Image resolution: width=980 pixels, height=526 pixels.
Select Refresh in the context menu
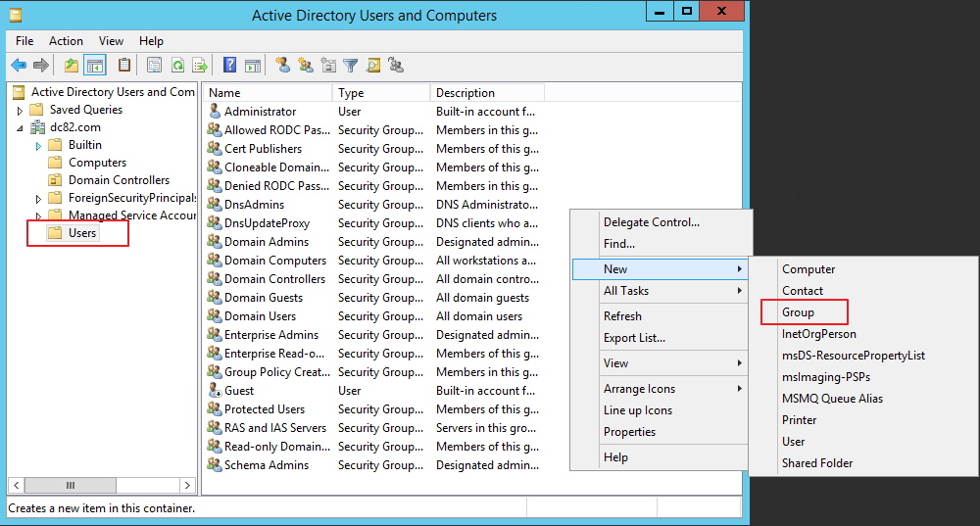click(x=622, y=316)
